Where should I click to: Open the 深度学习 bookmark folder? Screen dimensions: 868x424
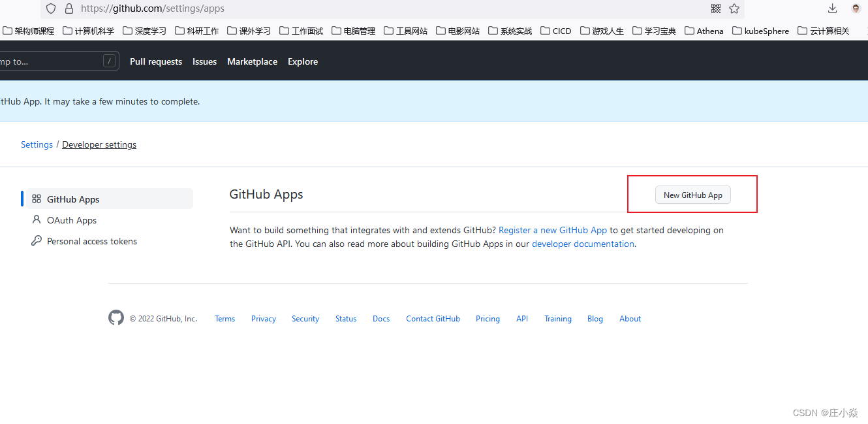(144, 31)
